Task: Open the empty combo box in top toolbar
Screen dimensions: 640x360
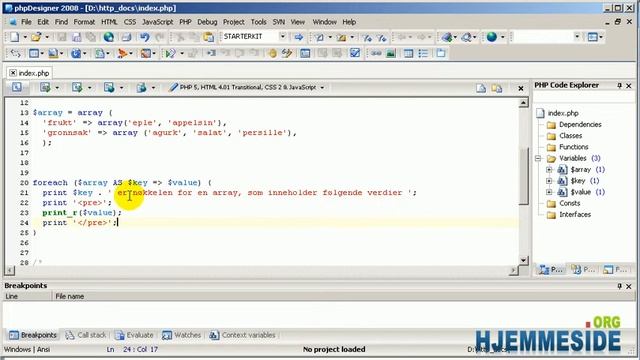Action: point(577,36)
